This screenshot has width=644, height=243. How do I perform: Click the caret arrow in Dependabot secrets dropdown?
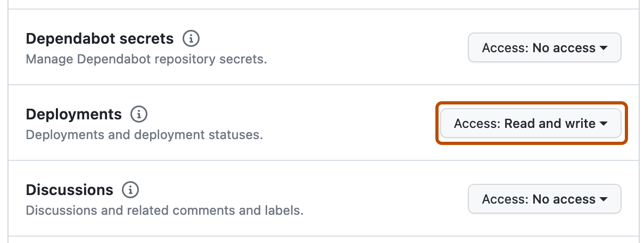[x=604, y=48]
